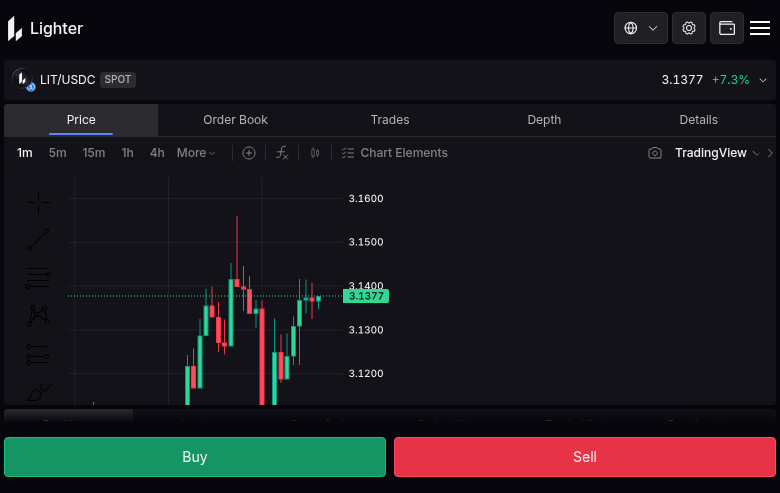Switch to the 4h timeframe
Viewport: 780px width, 493px height.
pyautogui.click(x=157, y=153)
